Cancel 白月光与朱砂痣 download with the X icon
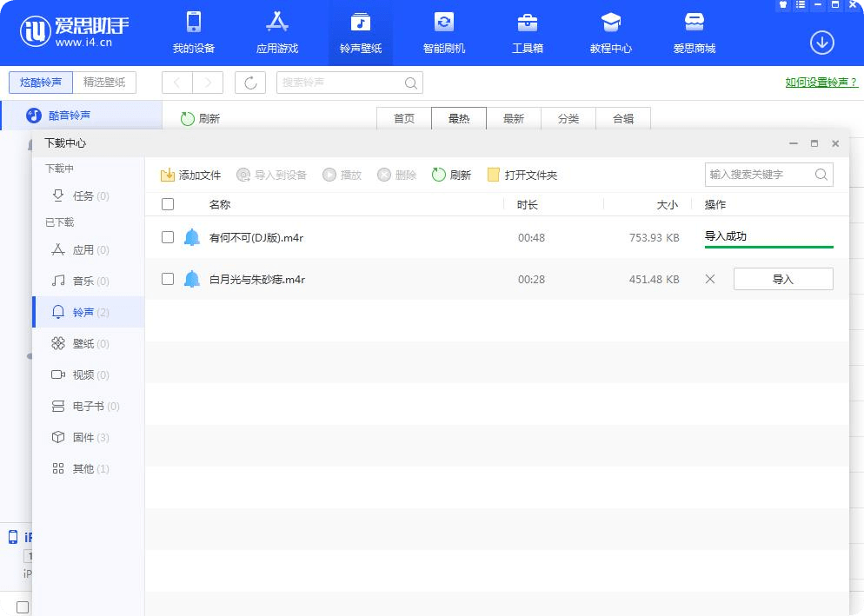This screenshot has width=864, height=616. pos(710,279)
